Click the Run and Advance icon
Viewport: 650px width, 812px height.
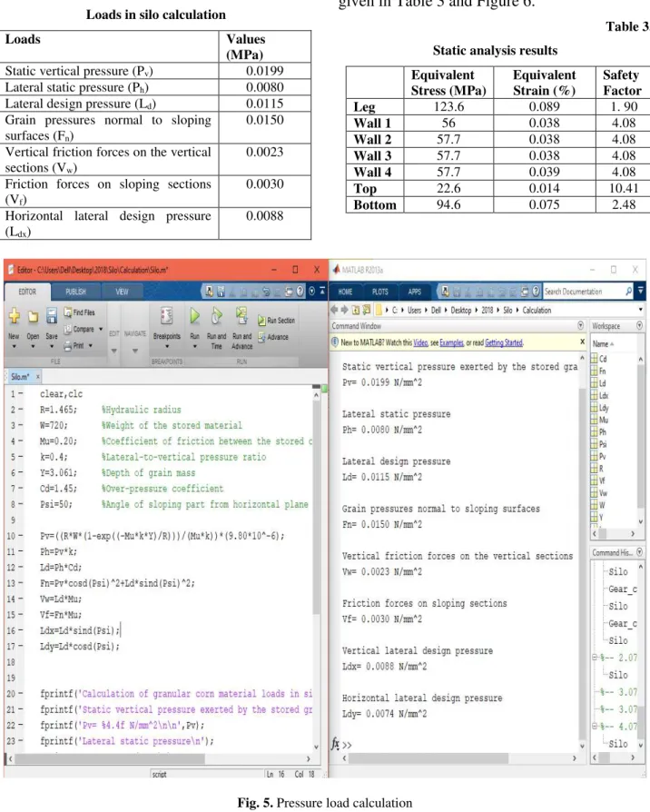click(241, 315)
